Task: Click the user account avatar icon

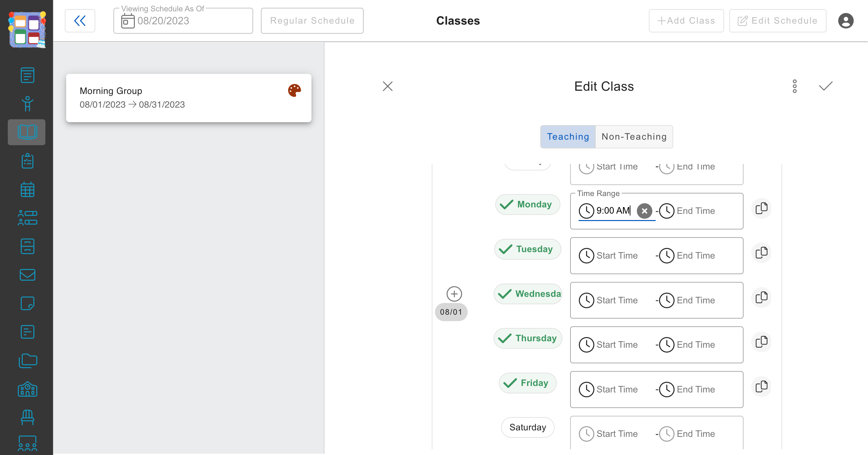Action: (x=845, y=21)
